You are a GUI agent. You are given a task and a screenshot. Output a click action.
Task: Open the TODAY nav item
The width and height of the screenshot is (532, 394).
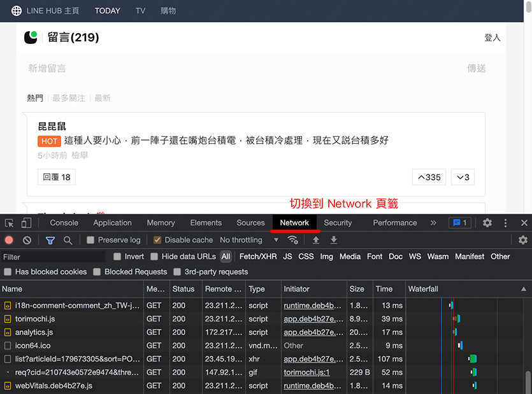tap(107, 11)
